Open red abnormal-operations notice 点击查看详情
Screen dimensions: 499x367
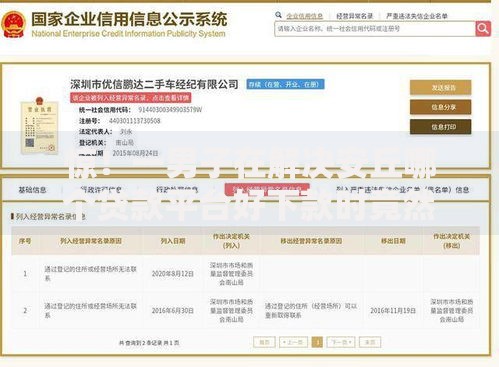(131, 98)
